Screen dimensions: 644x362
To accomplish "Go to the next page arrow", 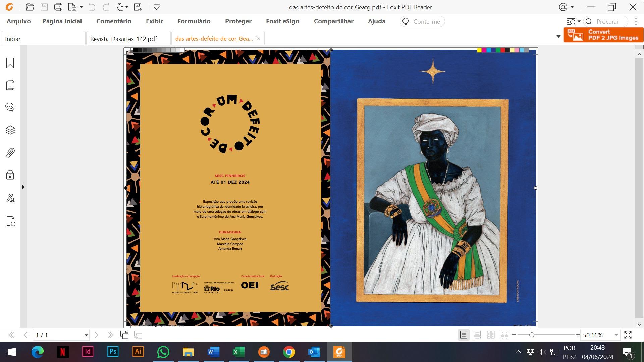I will tap(97, 335).
